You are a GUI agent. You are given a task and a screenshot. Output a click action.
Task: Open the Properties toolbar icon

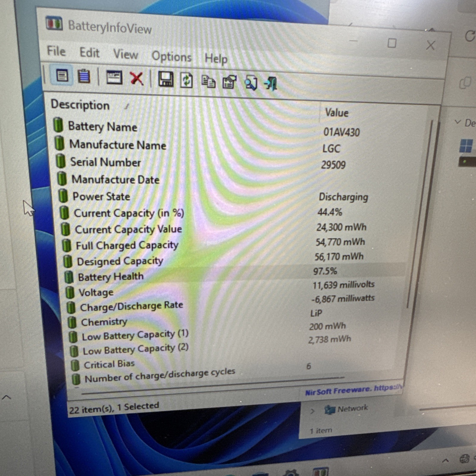pyautogui.click(x=229, y=82)
